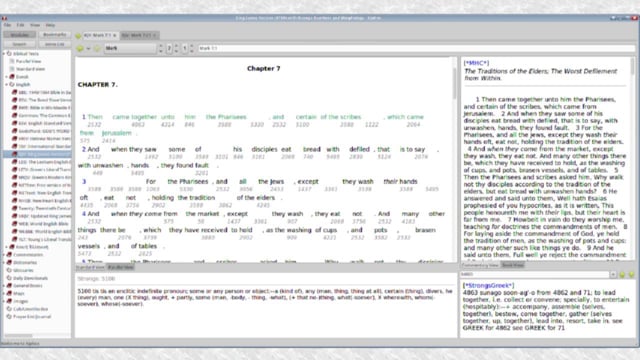
Task: Expand the General Books tree node
Action: pos(4,286)
